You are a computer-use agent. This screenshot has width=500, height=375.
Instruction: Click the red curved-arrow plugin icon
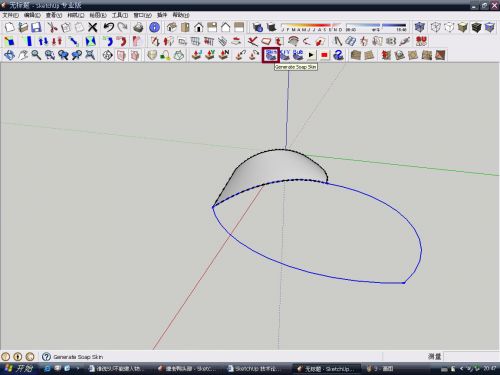[x=122, y=41]
